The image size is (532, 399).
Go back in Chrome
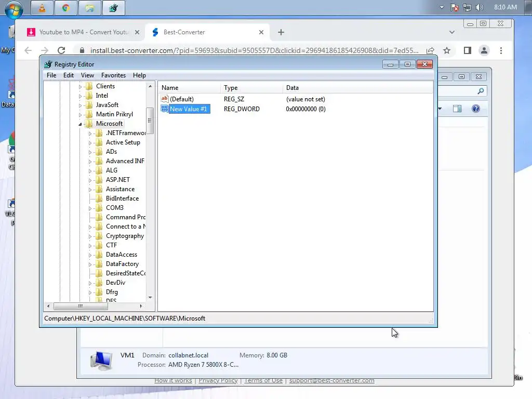(28, 50)
